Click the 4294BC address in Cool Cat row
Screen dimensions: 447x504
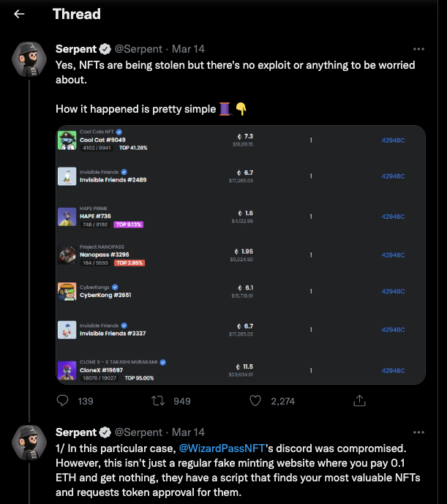coord(393,140)
